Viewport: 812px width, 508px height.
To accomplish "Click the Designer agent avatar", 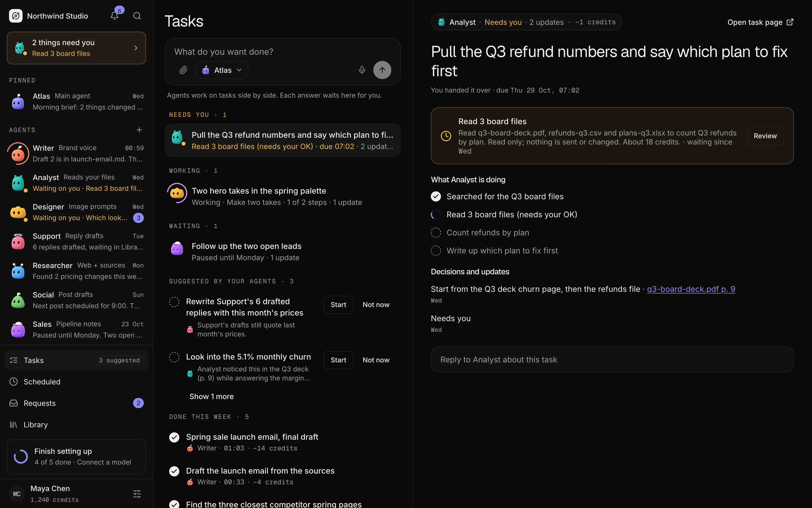I will (x=18, y=212).
